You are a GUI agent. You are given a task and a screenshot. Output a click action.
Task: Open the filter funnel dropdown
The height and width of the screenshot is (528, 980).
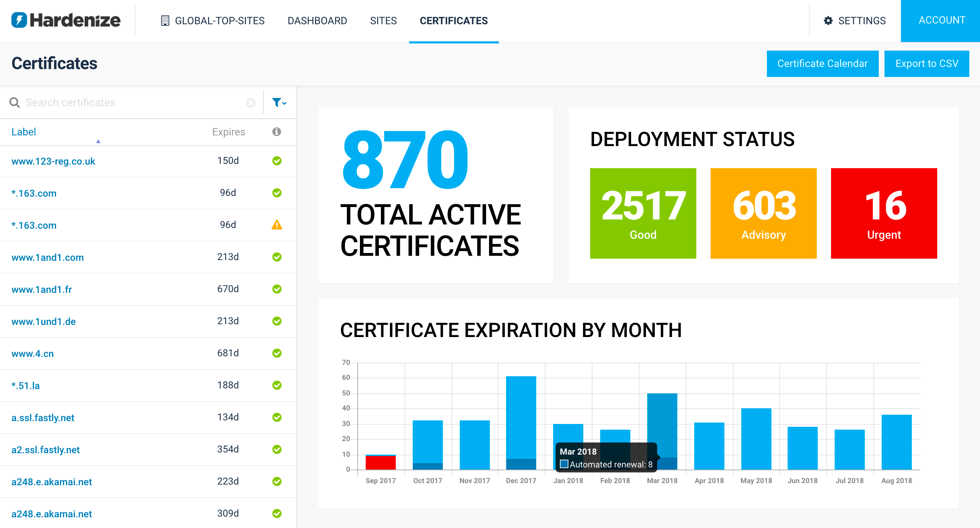tap(279, 102)
